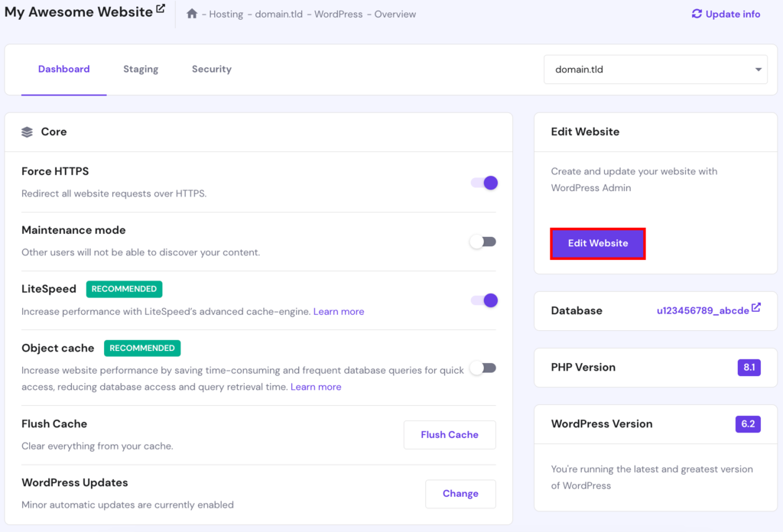This screenshot has height=532, width=783.
Task: Click the layers icon in the Core panel
Action: (28, 131)
